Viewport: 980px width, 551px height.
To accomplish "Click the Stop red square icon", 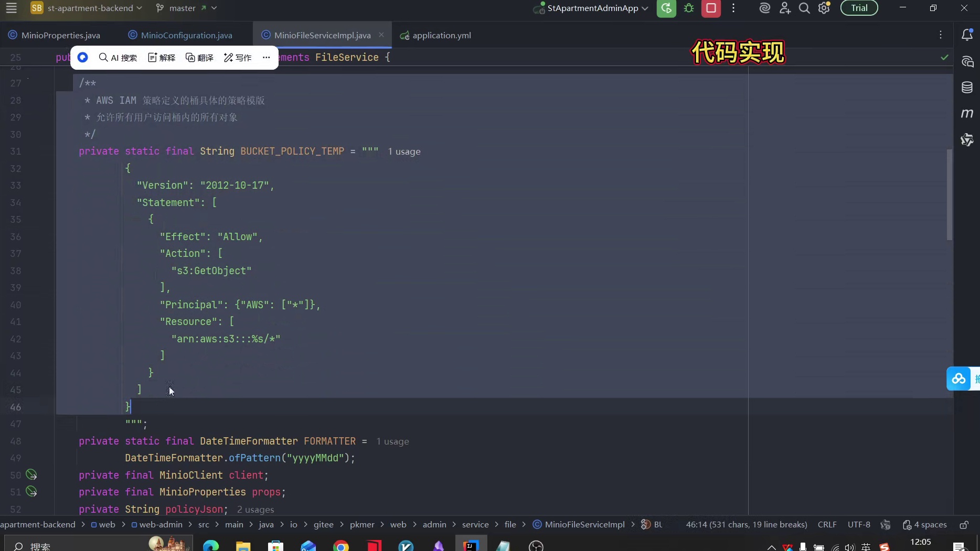I will pos(711,8).
